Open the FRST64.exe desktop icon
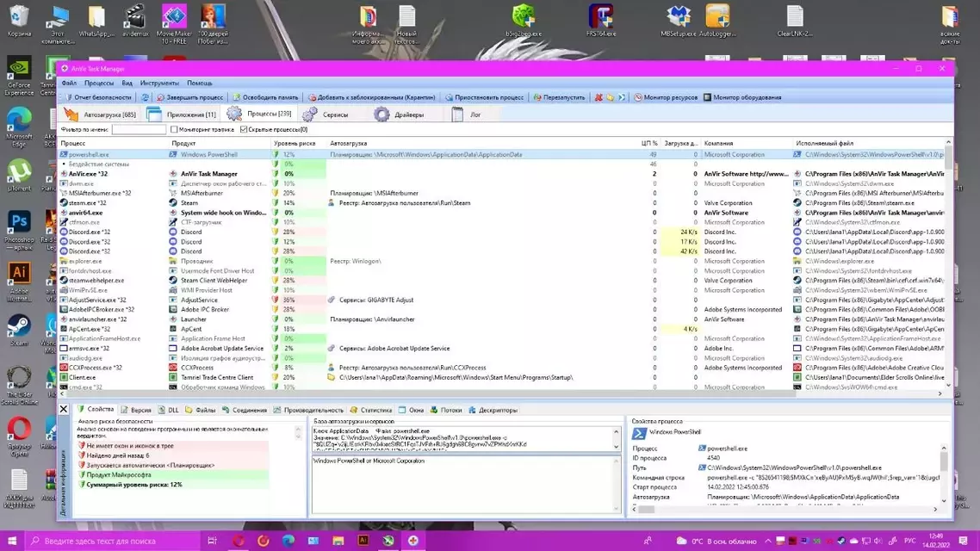The height and width of the screenshot is (551, 980). pyautogui.click(x=600, y=21)
